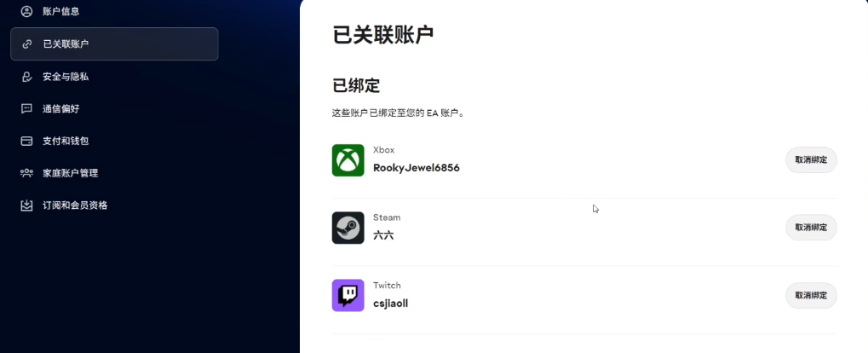Click the chat bubble icon for 通信偏好

(26, 109)
